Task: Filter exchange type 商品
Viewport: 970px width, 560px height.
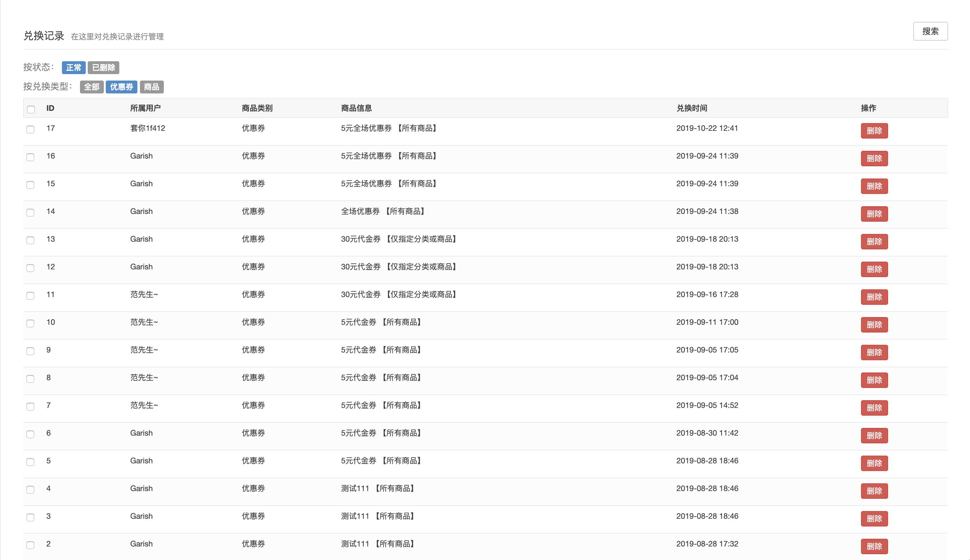Action: click(x=151, y=87)
